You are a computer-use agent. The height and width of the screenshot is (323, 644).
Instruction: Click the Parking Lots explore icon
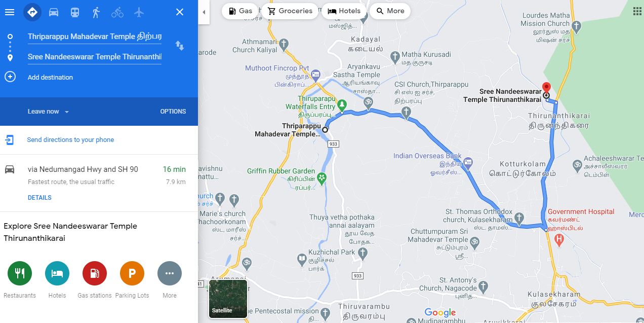point(132,273)
